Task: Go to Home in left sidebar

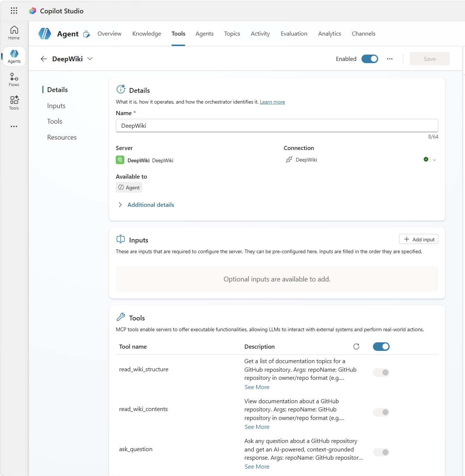Action: 14,33
